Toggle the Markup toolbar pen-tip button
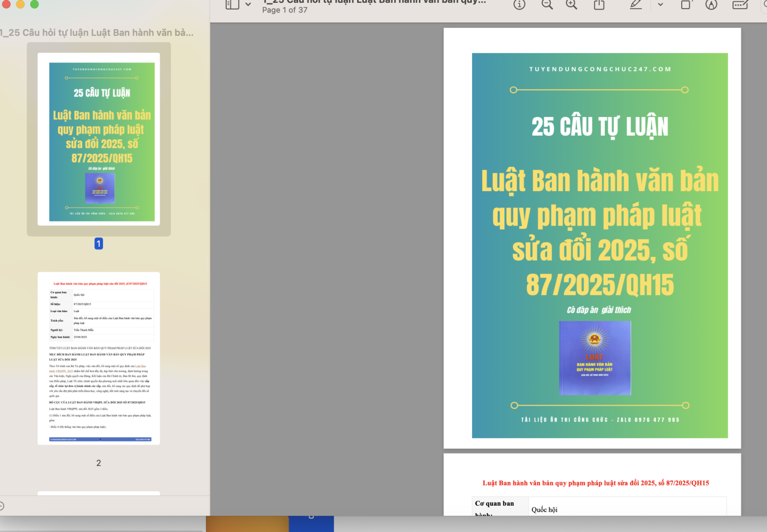This screenshot has height=532, width=767. [x=711, y=5]
